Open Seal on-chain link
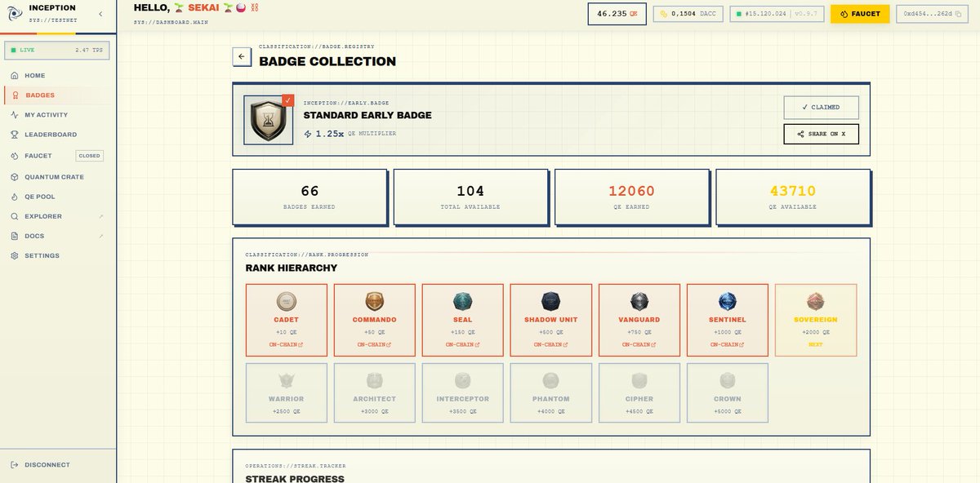 463,344
